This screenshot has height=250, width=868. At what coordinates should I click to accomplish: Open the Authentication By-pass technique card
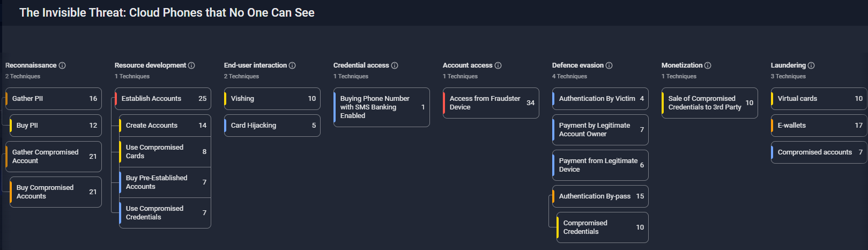(x=600, y=196)
